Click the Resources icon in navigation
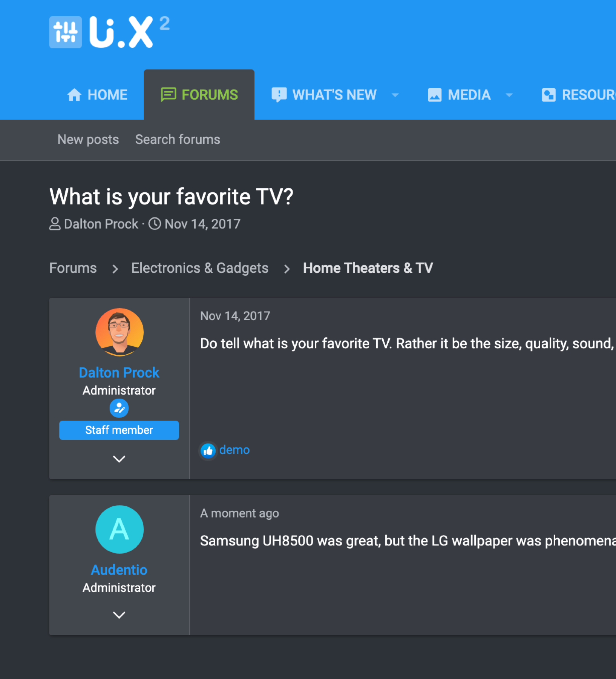616x679 pixels. click(x=549, y=95)
